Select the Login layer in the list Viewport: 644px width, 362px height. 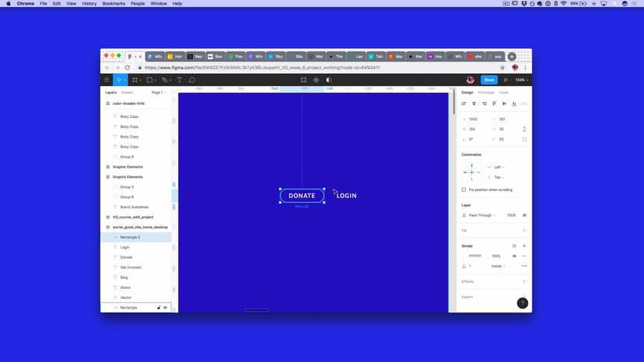click(x=125, y=247)
